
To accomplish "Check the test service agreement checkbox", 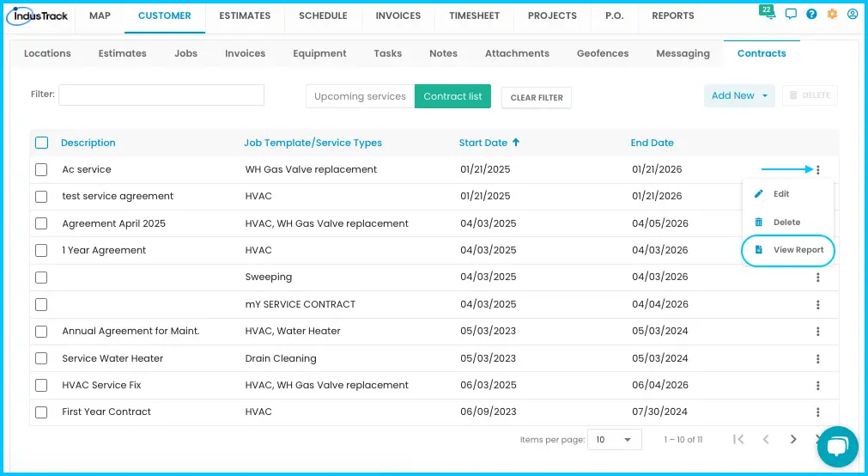I will 41,196.
